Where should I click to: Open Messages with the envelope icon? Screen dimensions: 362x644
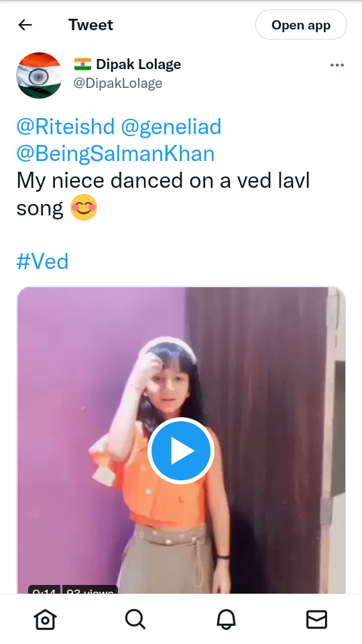pyautogui.click(x=317, y=619)
